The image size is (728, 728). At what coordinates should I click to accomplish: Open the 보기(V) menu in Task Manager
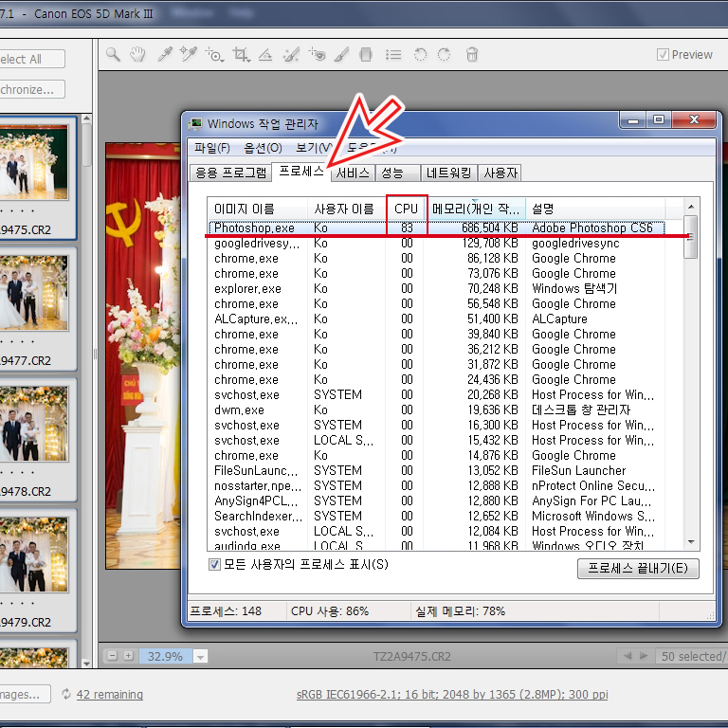click(x=314, y=148)
